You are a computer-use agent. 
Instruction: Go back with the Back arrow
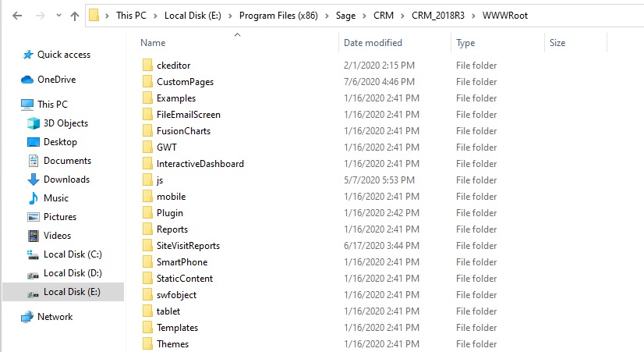17,16
